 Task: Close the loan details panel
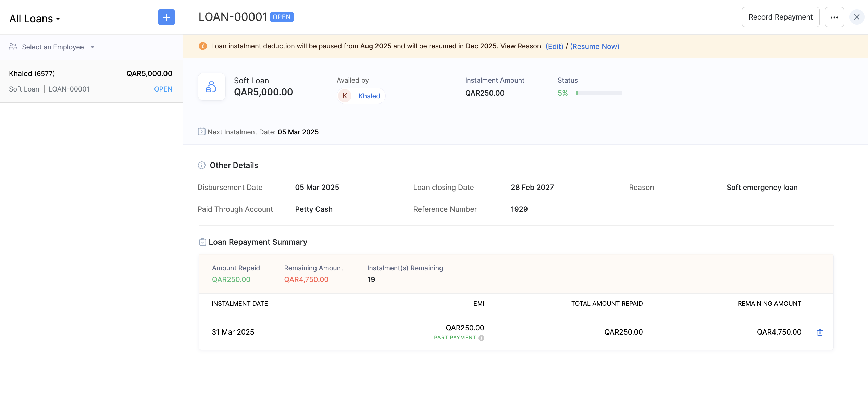point(856,17)
